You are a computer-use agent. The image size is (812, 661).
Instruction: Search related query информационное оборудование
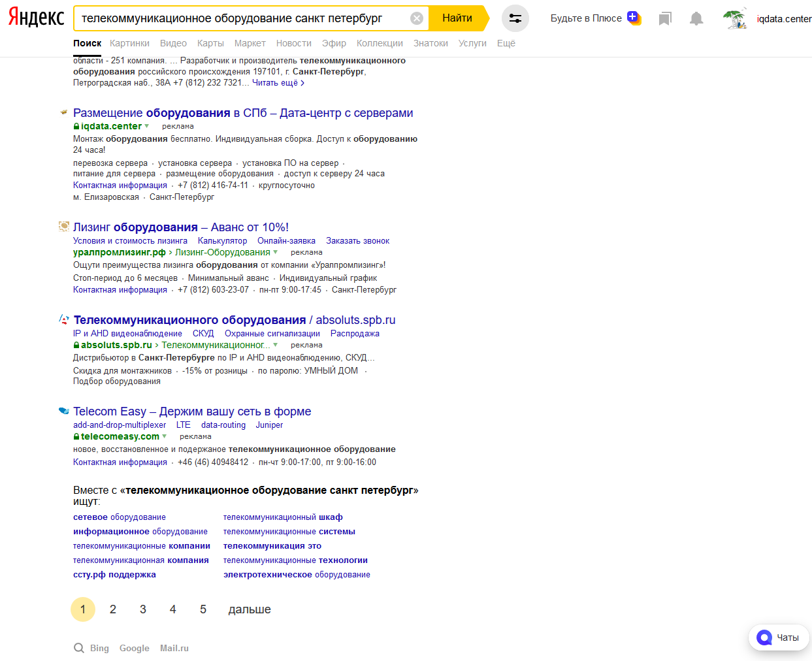(x=140, y=532)
